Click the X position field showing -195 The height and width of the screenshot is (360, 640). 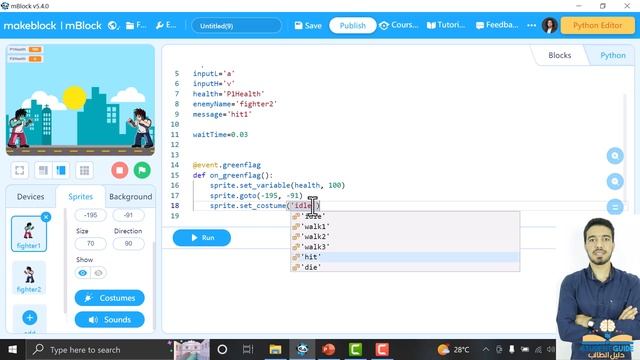91,215
